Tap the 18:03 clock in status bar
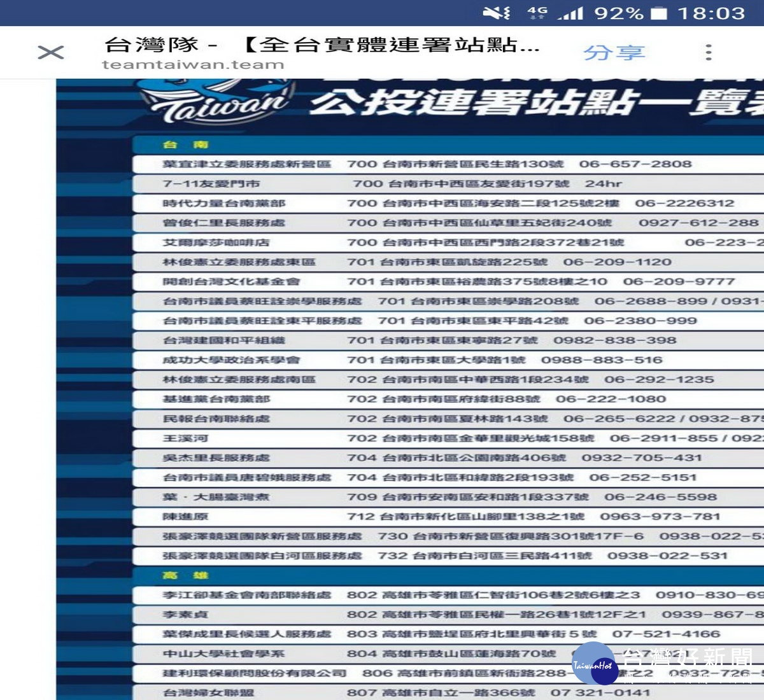Screen dimensions: 764x700 click(711, 13)
